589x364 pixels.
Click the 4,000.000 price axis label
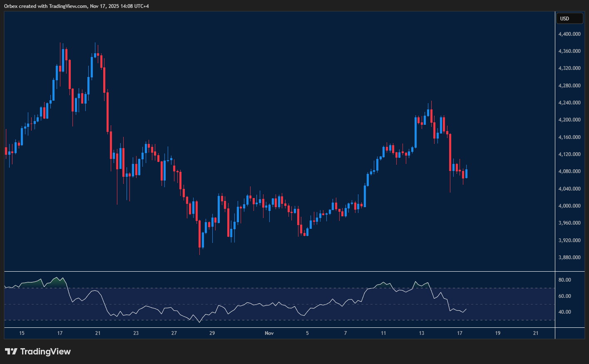coord(569,206)
